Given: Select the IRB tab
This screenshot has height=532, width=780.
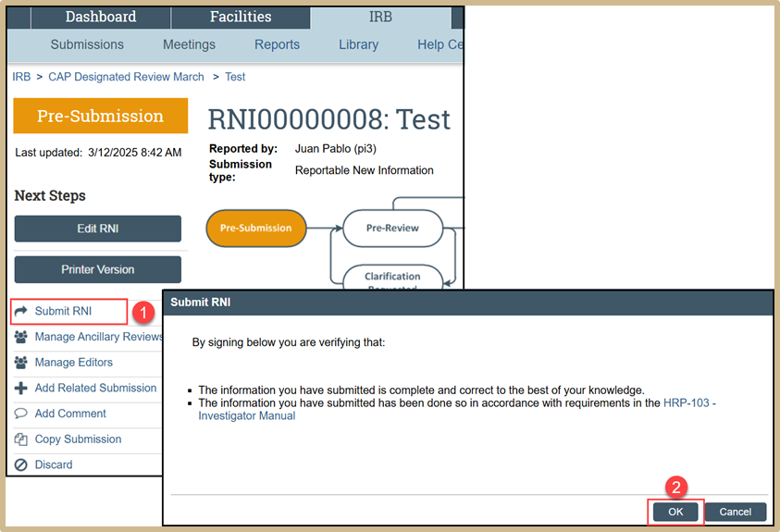Looking at the screenshot, I should tap(382, 17).
